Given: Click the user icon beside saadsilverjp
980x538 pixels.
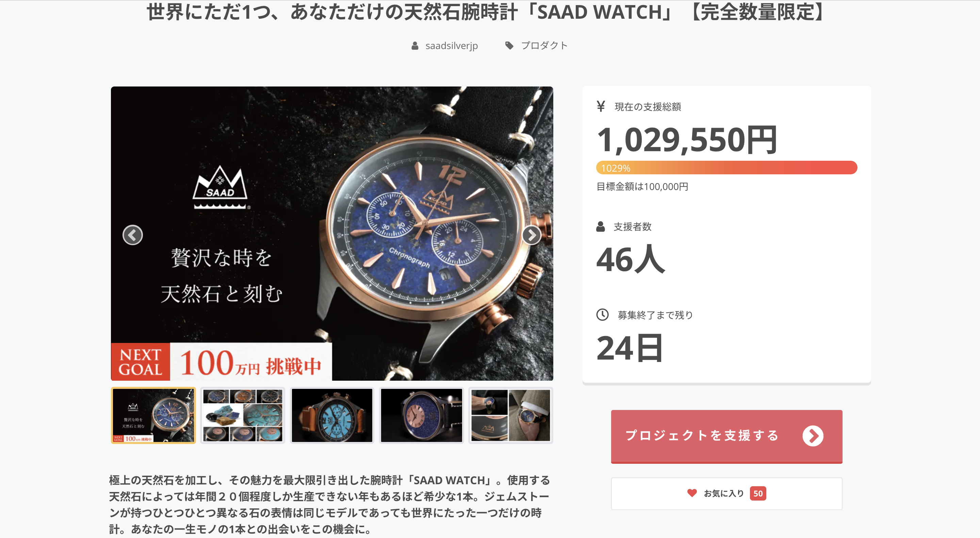Looking at the screenshot, I should tap(415, 46).
